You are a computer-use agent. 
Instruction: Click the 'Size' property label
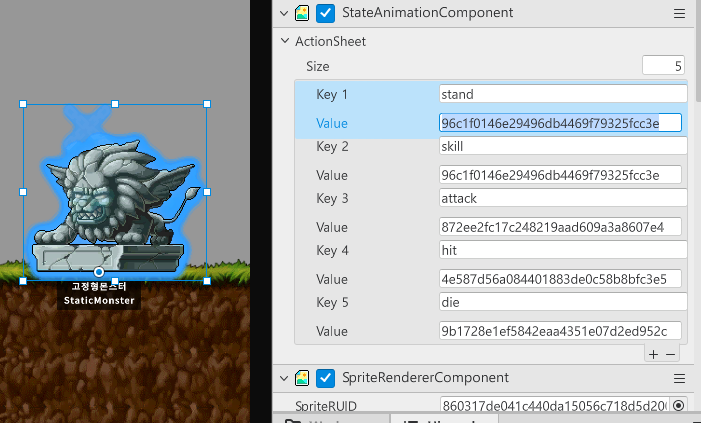[317, 66]
